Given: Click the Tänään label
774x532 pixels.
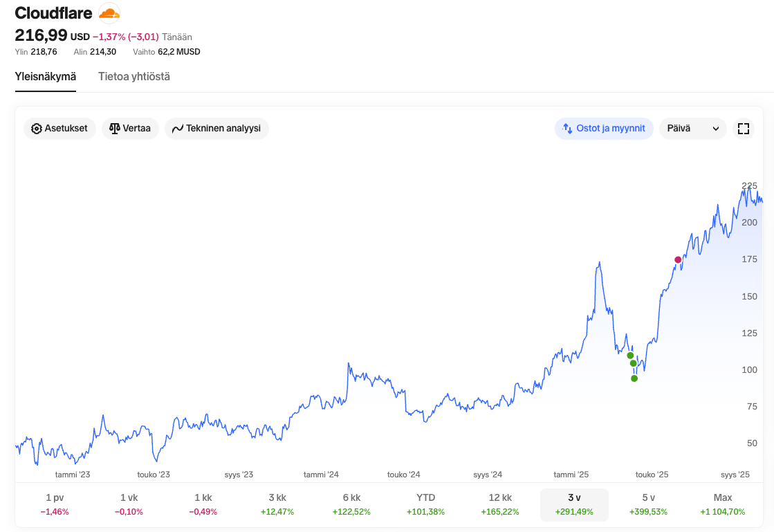Looking at the screenshot, I should coord(176,37).
